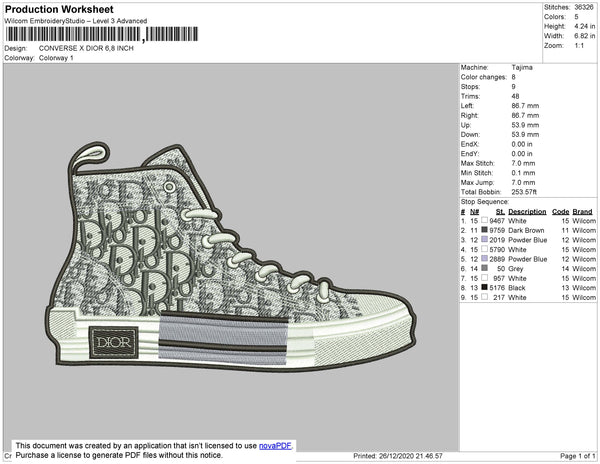Click the 'Page 1 of 1' footer text
The image size is (600, 464).
tap(577, 456)
